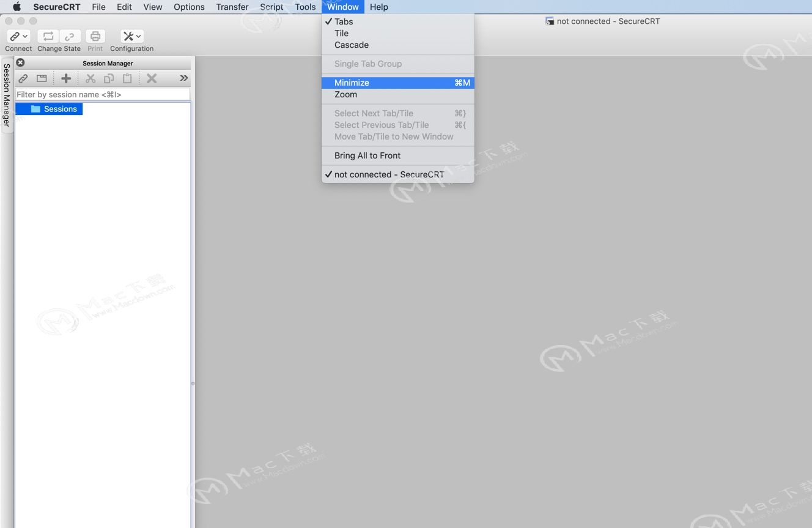812x528 pixels.
Task: Click Select Next Tab/Tile menu entry
Action: 398,113
